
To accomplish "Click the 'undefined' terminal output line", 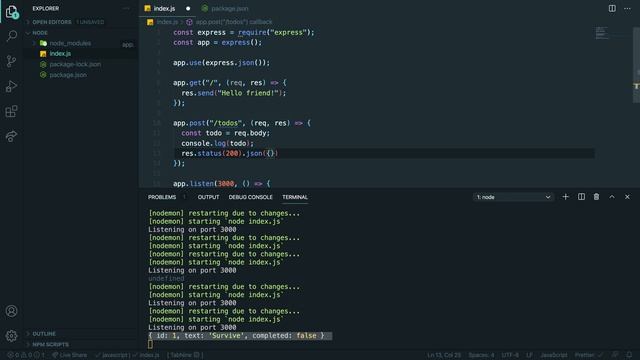I will click(x=166, y=278).
